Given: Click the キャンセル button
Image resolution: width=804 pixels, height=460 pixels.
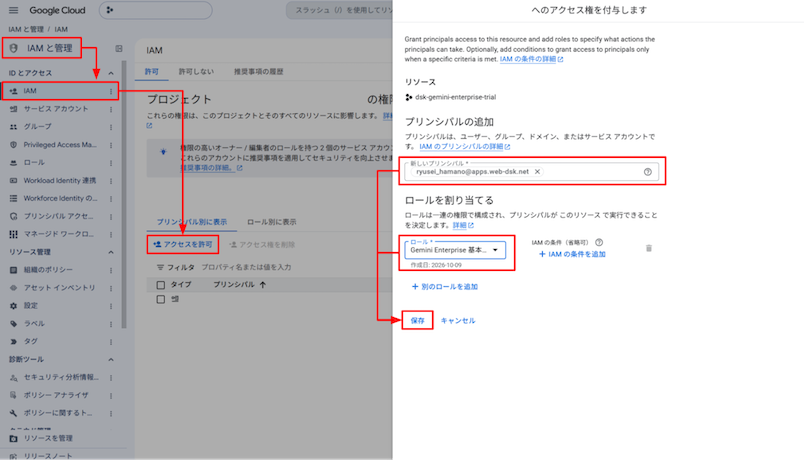Looking at the screenshot, I should [x=458, y=321].
